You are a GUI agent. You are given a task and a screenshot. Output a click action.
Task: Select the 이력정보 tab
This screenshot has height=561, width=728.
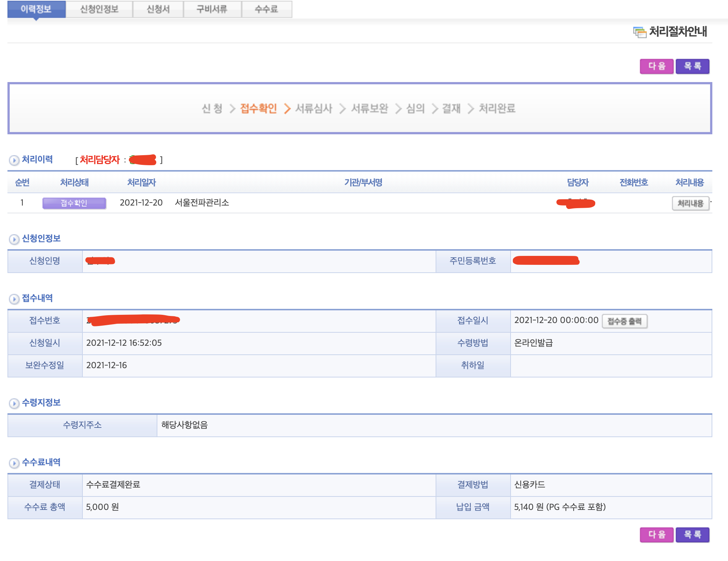(36, 9)
